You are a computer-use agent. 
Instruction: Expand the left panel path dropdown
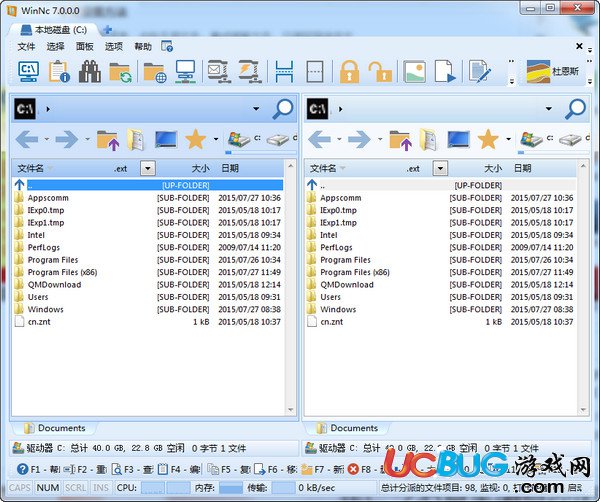pos(256,109)
